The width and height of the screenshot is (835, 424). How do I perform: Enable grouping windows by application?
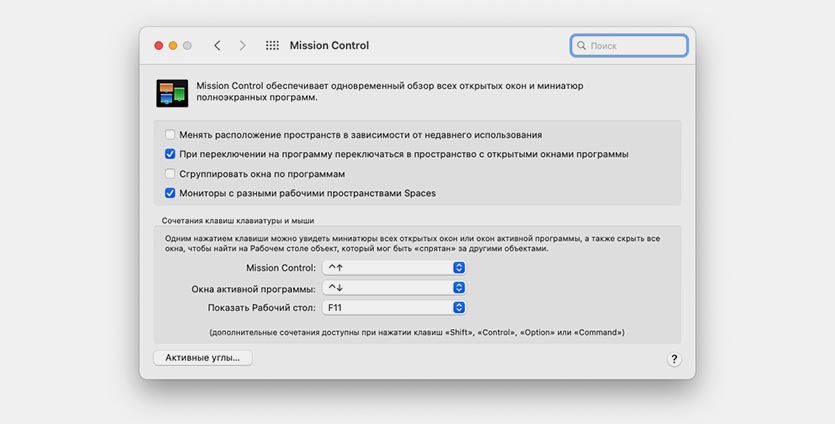point(170,174)
